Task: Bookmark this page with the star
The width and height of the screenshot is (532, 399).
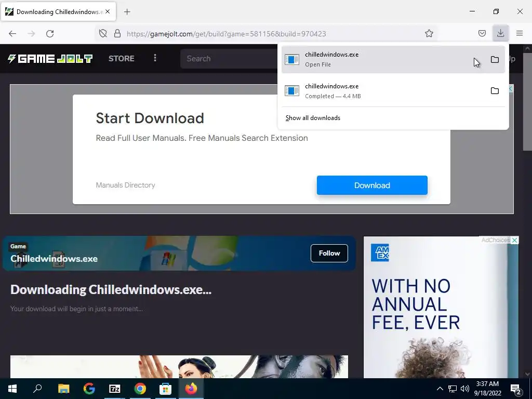Action: click(x=429, y=33)
